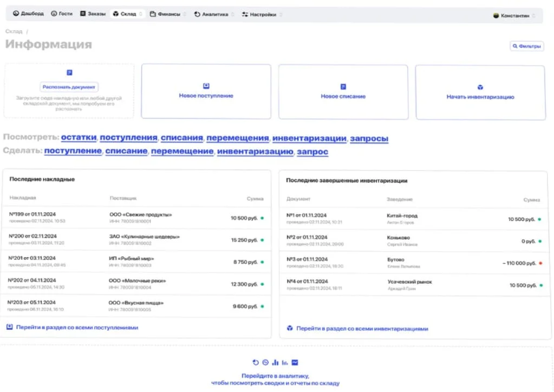Open the Аналитика menu

(214, 14)
